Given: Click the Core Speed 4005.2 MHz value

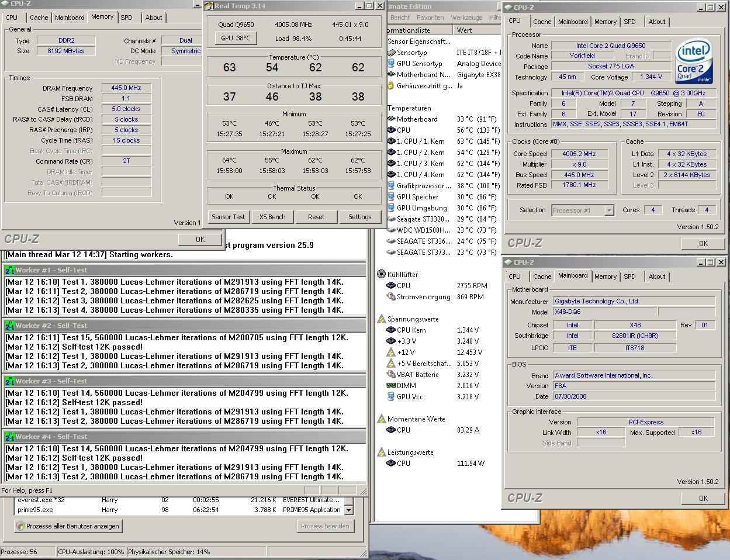Looking at the screenshot, I should [x=579, y=154].
